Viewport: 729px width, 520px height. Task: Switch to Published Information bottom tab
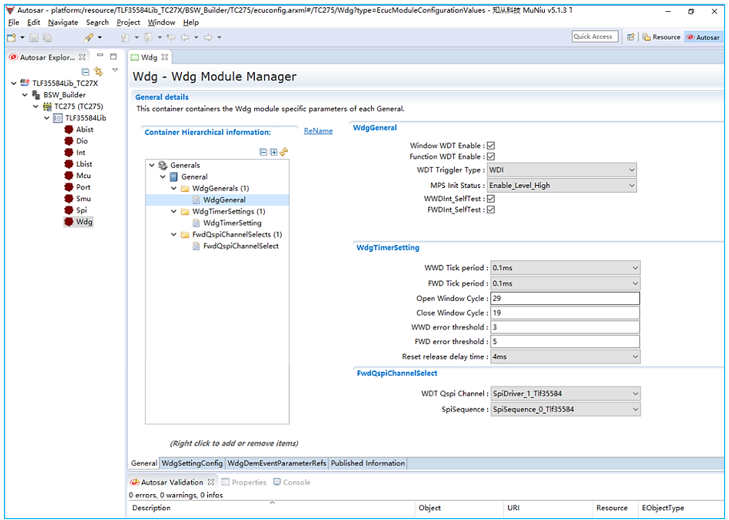pyautogui.click(x=368, y=463)
